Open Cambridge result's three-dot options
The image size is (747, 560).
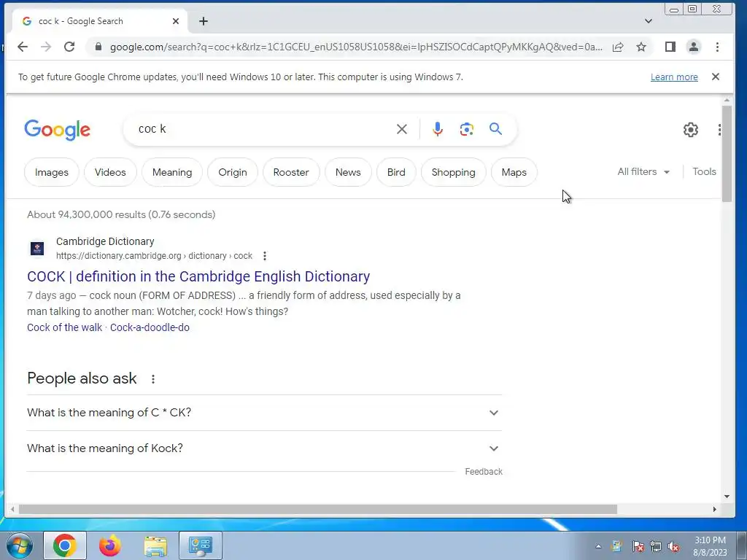point(265,256)
